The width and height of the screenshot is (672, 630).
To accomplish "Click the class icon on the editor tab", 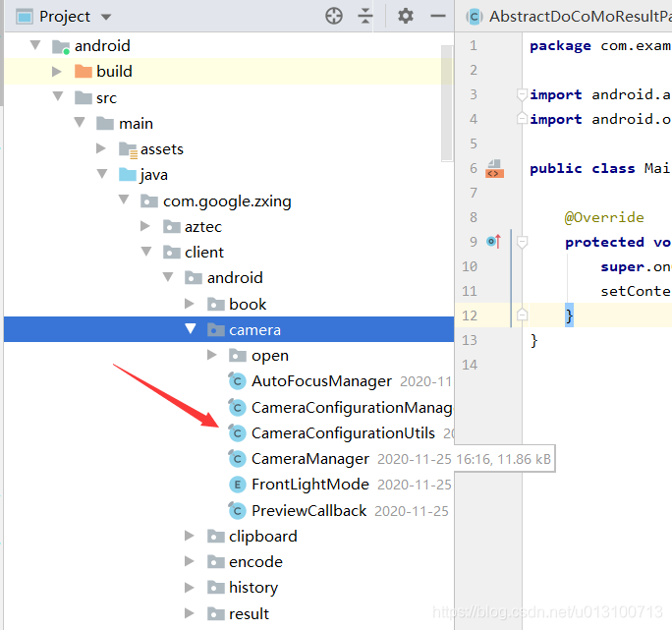I will coord(474,17).
